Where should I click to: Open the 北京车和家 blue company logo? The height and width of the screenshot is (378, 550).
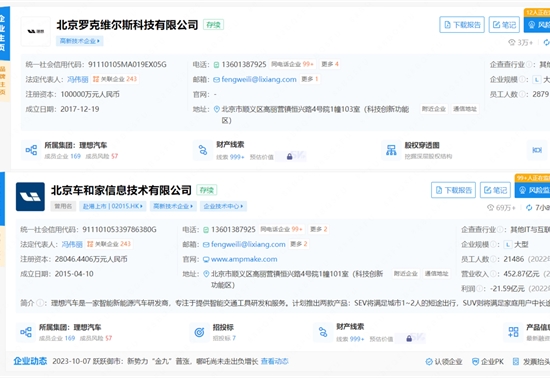(x=30, y=197)
